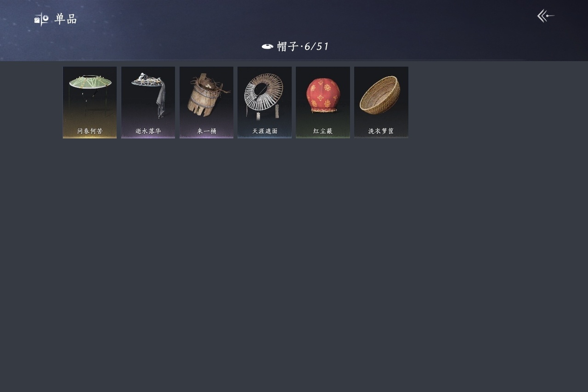Click the 单品 wardrobe icon beside the title
The width and height of the screenshot is (588, 392).
tap(41, 19)
